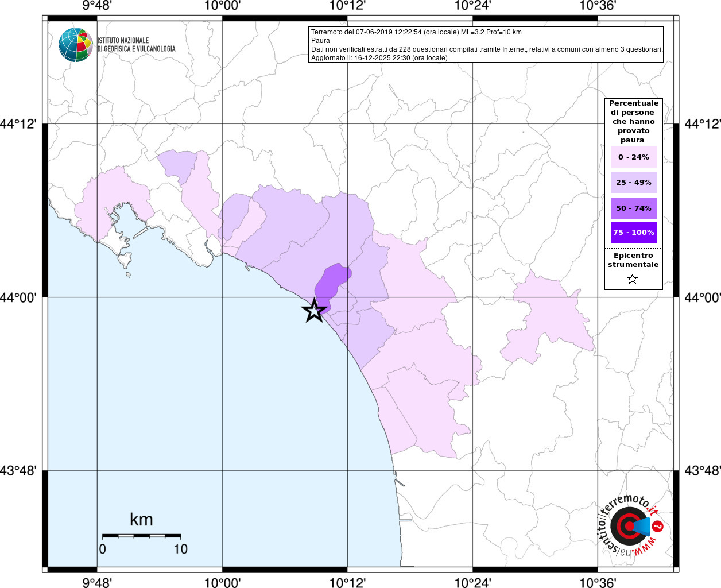The width and height of the screenshot is (721, 588).
Task: Select the 0 - 24% legend swatch
Action: [x=634, y=157]
